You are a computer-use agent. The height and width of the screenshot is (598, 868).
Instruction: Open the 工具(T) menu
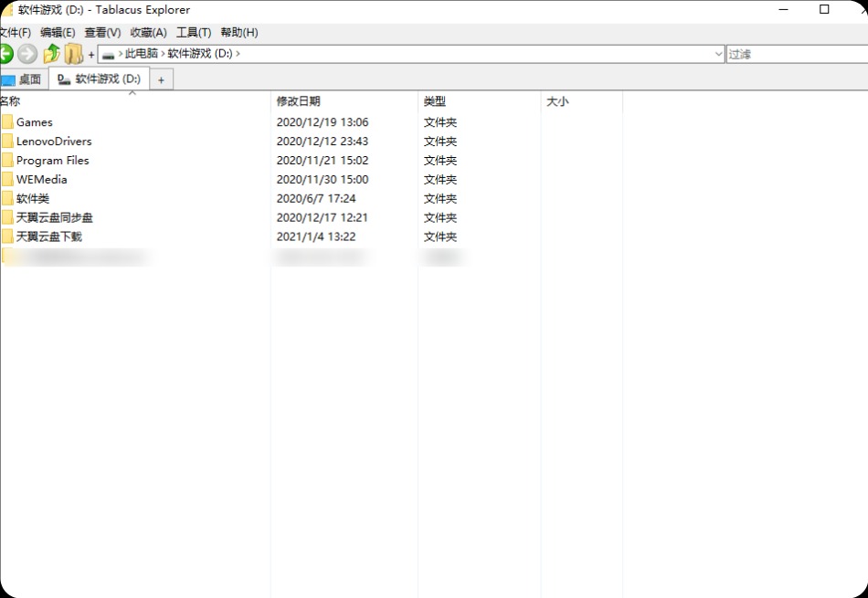pyautogui.click(x=194, y=32)
